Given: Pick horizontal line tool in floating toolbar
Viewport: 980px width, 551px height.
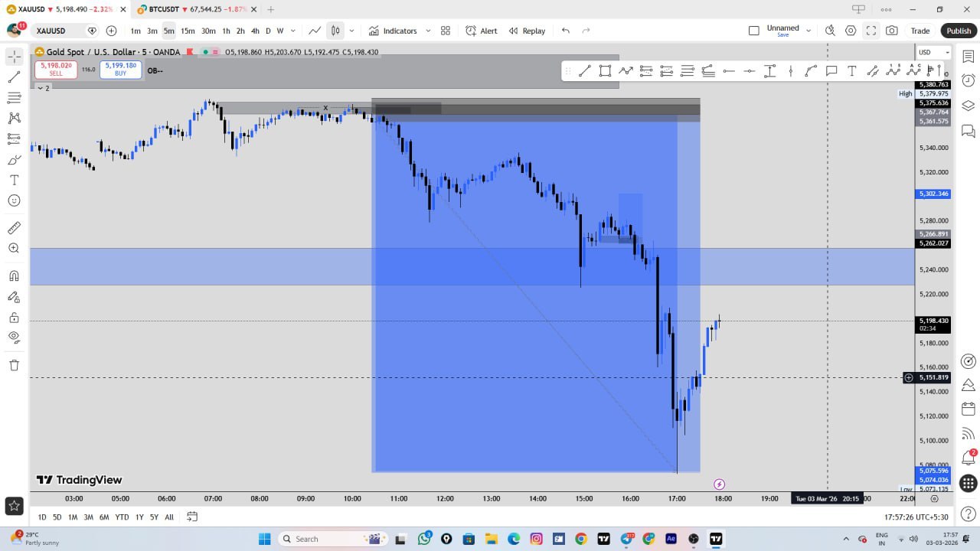Looking at the screenshot, I should click(729, 71).
